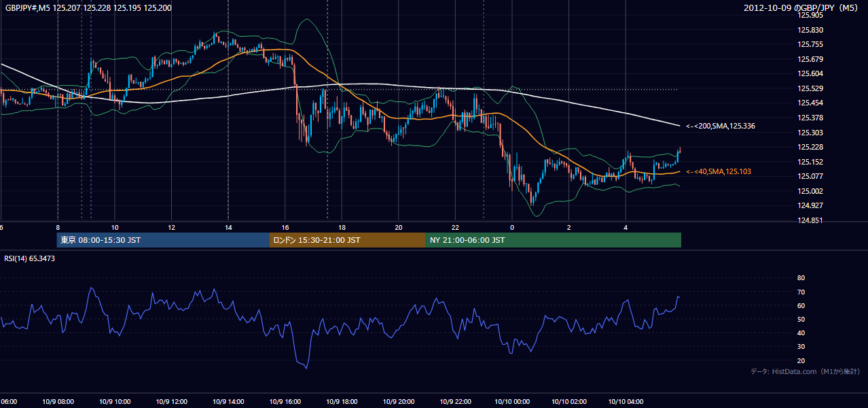This screenshot has width=868, height=408.
Task: Click the 124.851 price axis value
Action: tap(810, 220)
